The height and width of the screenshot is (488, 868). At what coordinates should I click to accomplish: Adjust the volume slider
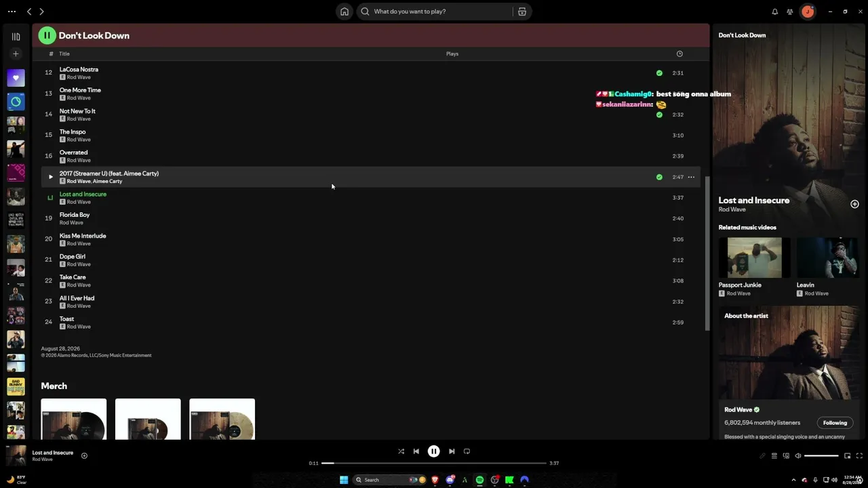822,455
